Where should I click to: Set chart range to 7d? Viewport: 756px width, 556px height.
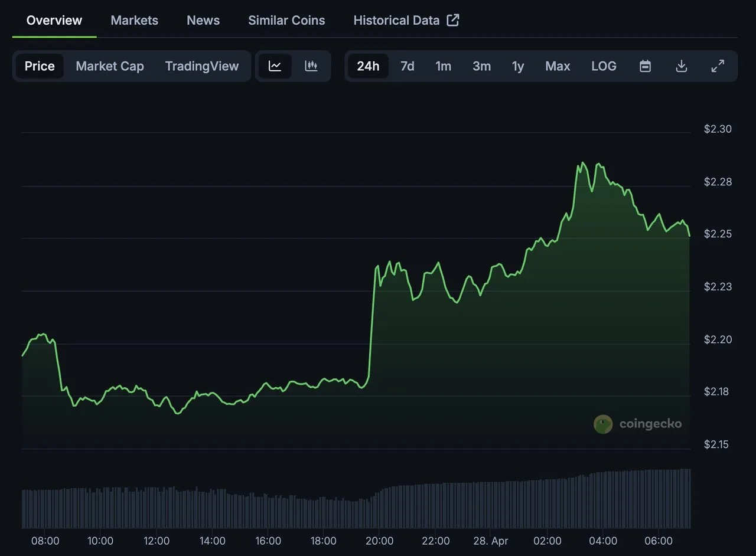pyautogui.click(x=407, y=66)
